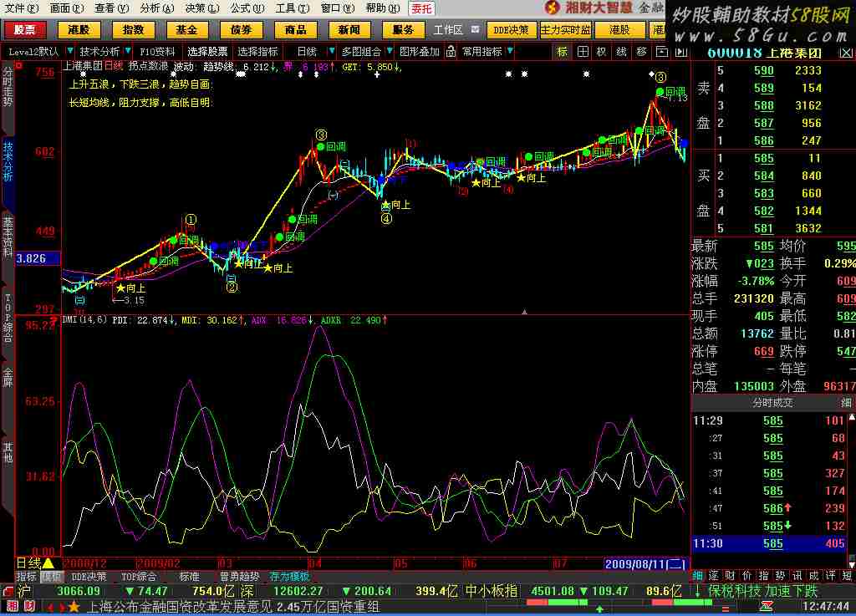Viewport: 856px width, 616px height.
Task: Open the 工具 menu
Action: click(292, 8)
